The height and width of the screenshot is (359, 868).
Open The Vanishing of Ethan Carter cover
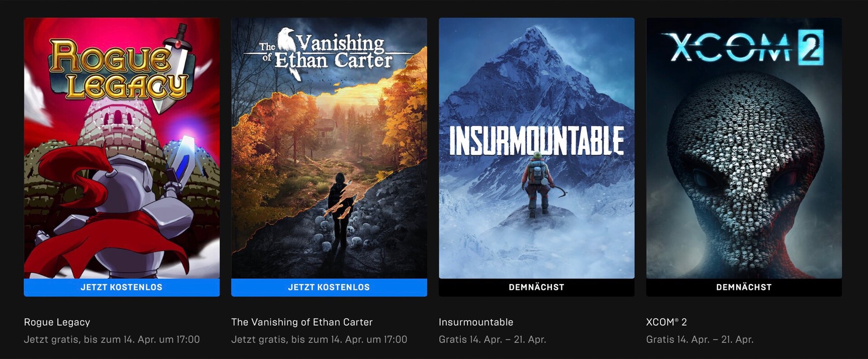pos(329,148)
